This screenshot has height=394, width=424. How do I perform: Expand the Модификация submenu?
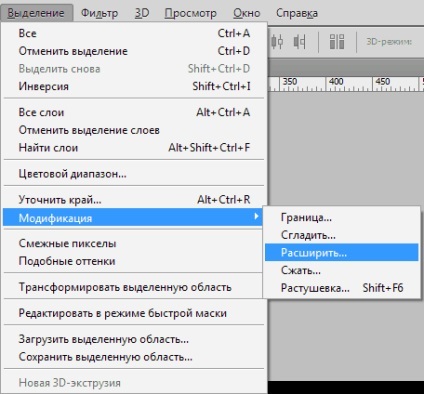pos(133,217)
